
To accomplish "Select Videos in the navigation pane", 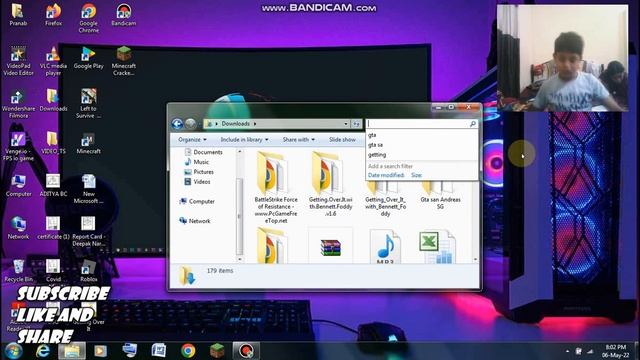I will (x=197, y=182).
